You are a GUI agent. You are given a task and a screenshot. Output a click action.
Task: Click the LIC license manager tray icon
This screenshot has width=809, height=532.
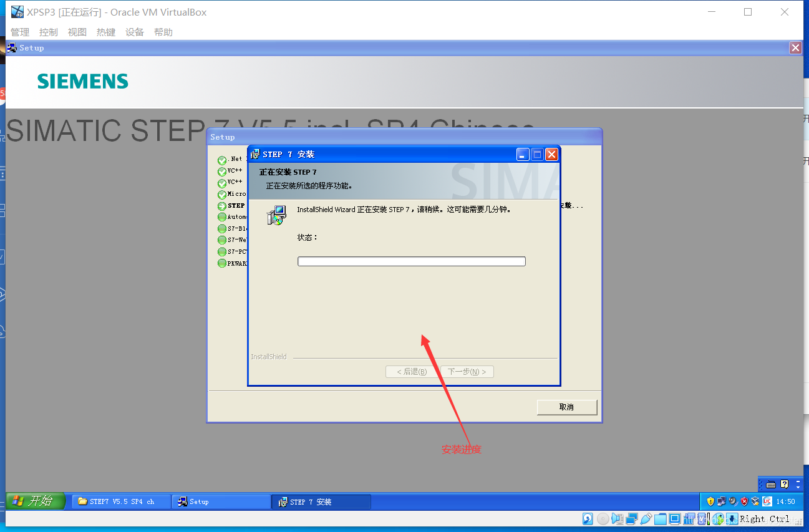(767, 501)
